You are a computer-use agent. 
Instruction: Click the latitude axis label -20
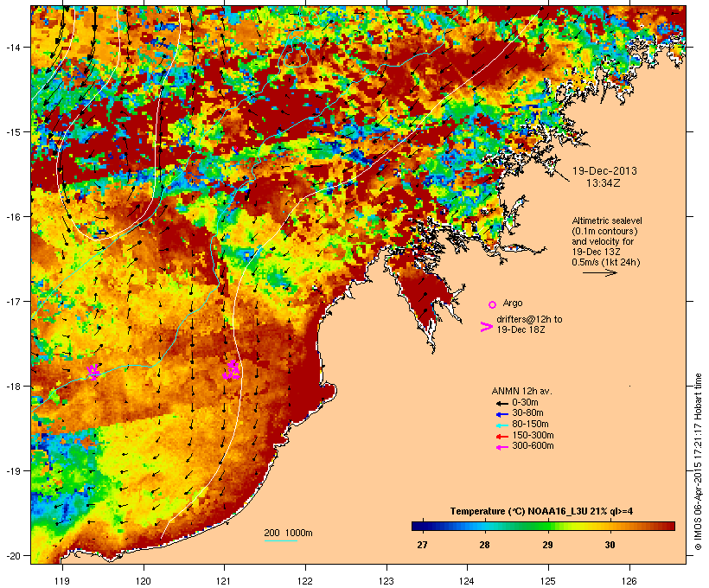13,556
